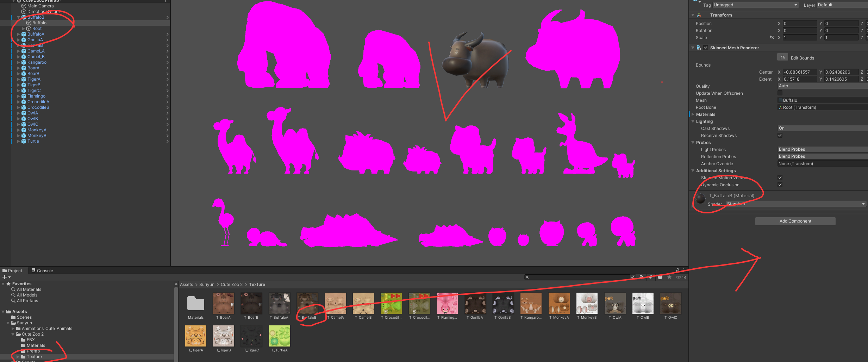Open the Materials folder icon in asset grid
This screenshot has width=868, height=362.
point(196,303)
